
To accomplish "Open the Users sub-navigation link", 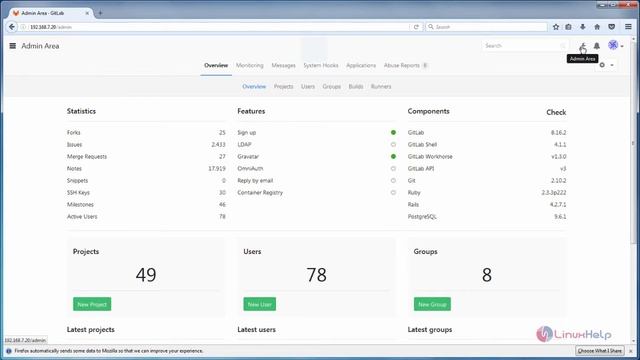I will click(308, 87).
